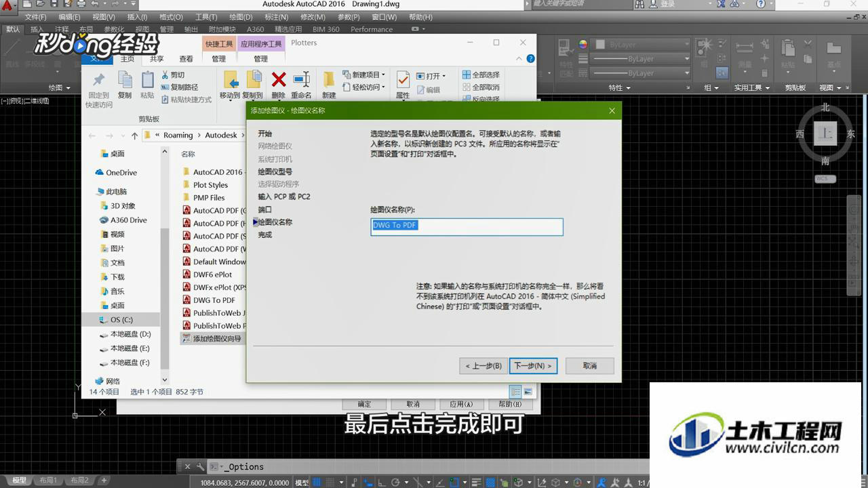This screenshot has width=868, height=488.
Task: Toggle snap mode icon in AutoCAD status bar
Action: pyautogui.click(x=331, y=483)
